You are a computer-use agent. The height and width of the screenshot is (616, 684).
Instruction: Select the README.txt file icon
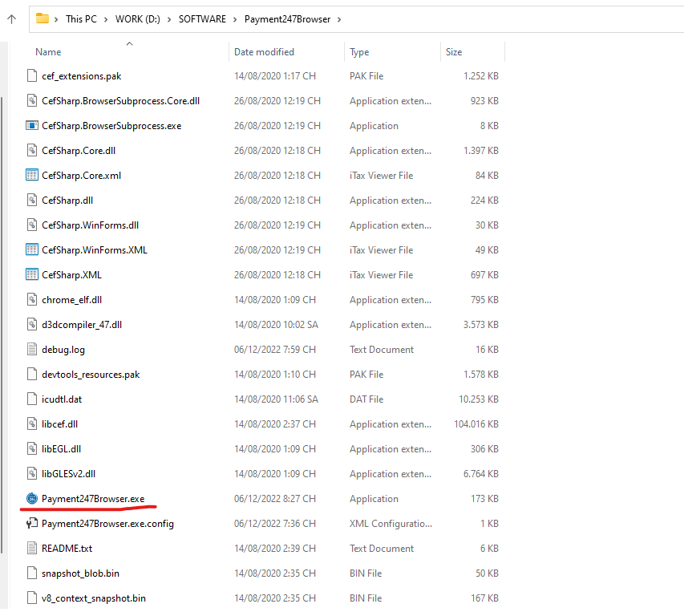(32, 548)
